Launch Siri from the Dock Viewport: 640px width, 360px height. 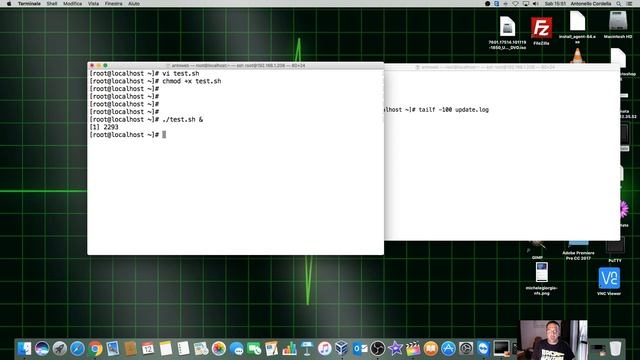pos(42,349)
